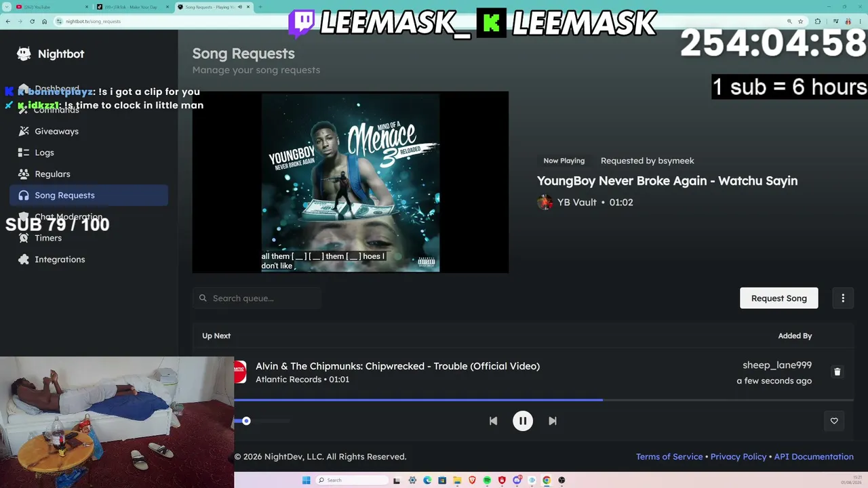This screenshot has height=488, width=868.
Task: Bookmark this page with the star
Action: pos(801,21)
